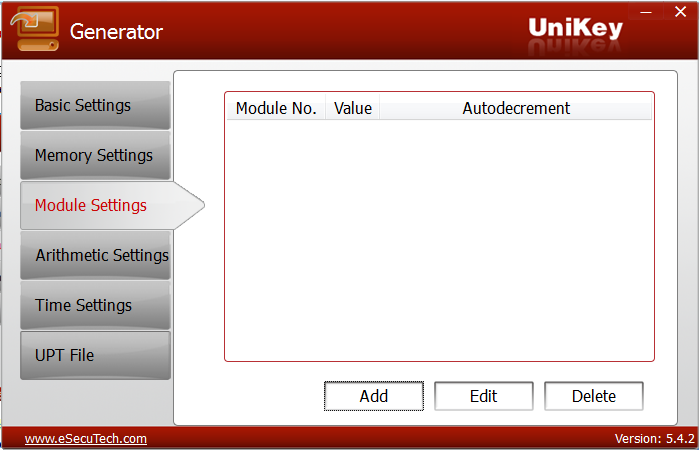
Task: Click the Version: 5.4.2 label
Action: click(654, 439)
